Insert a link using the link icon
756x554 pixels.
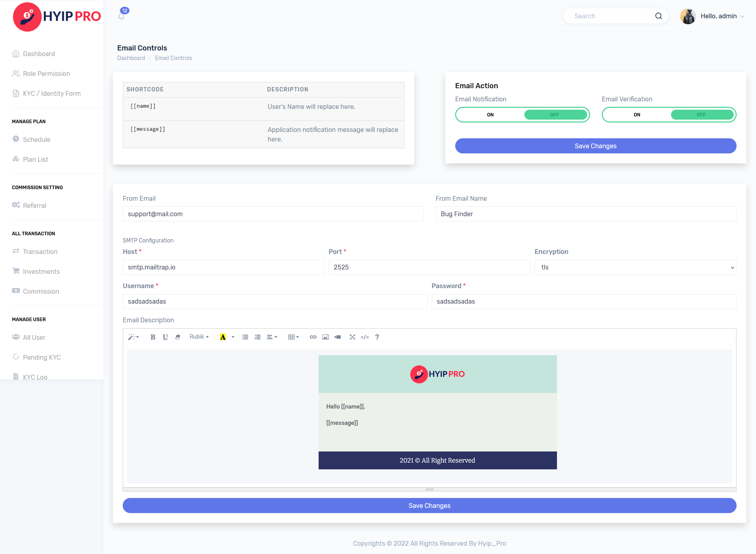(x=313, y=337)
